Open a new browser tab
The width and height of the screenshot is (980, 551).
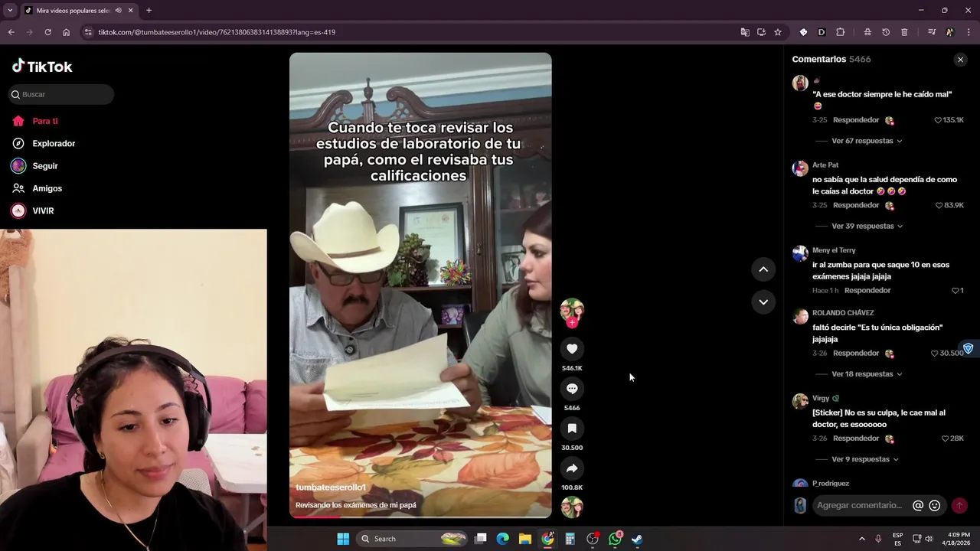point(149,11)
